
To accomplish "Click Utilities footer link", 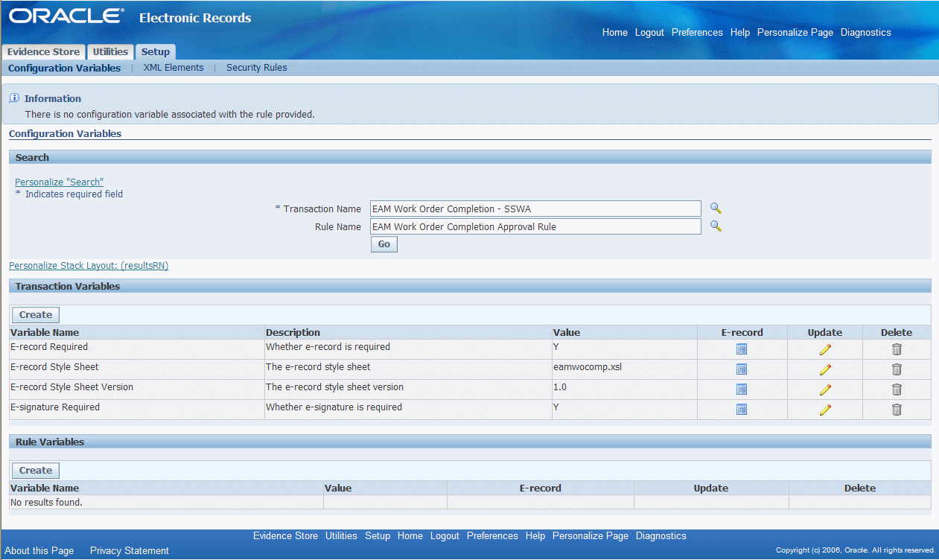I will point(341,536).
